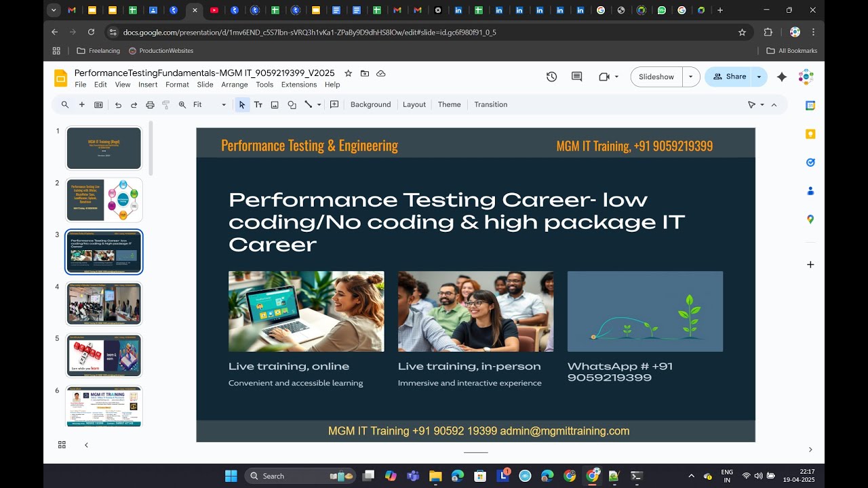Open the Arrange menu
The width and height of the screenshot is (868, 488).
coord(235,85)
